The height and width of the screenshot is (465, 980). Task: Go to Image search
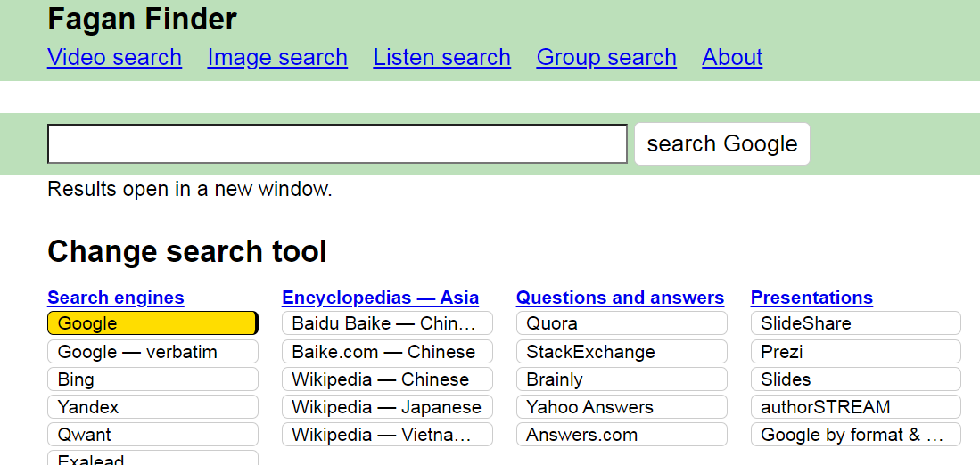coord(277,57)
